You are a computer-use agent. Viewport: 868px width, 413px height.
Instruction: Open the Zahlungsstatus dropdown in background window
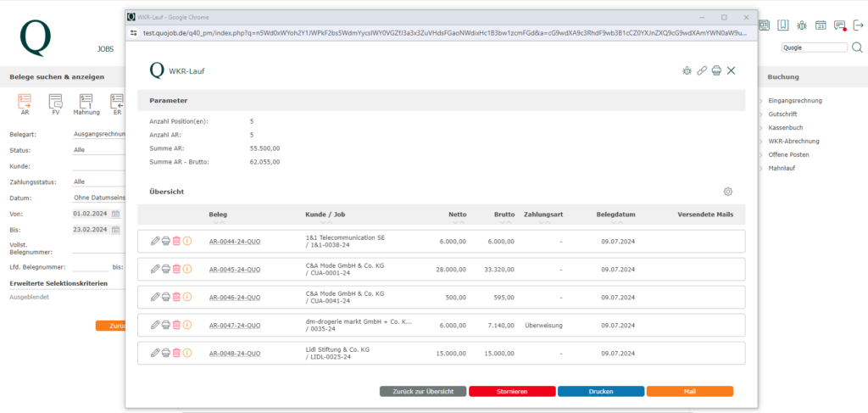pyautogui.click(x=99, y=181)
